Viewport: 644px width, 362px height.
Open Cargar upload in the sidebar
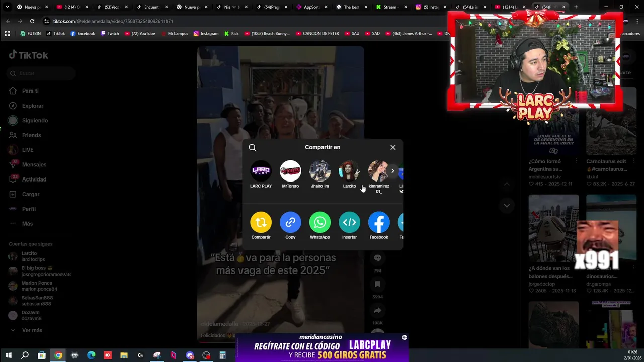tap(31, 194)
